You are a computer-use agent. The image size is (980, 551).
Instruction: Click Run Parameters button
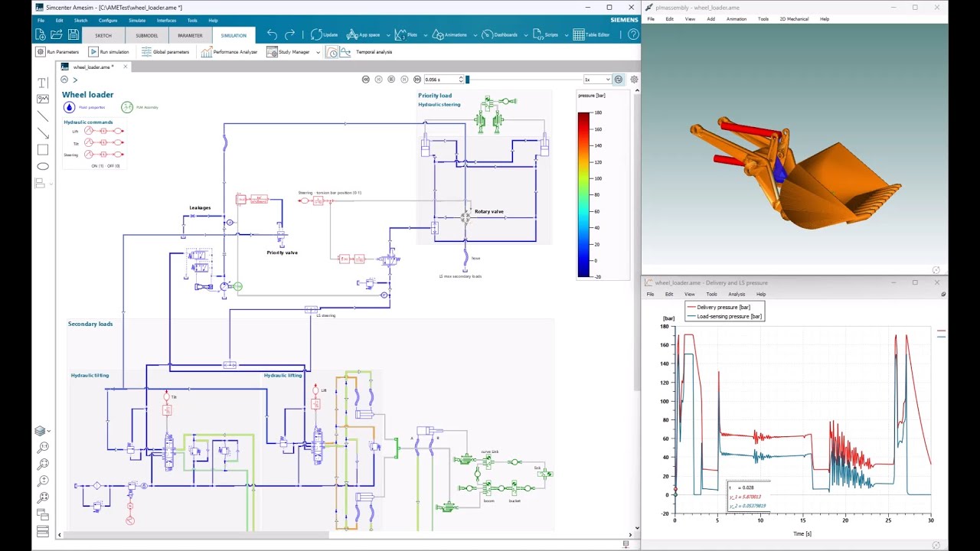[x=57, y=52]
